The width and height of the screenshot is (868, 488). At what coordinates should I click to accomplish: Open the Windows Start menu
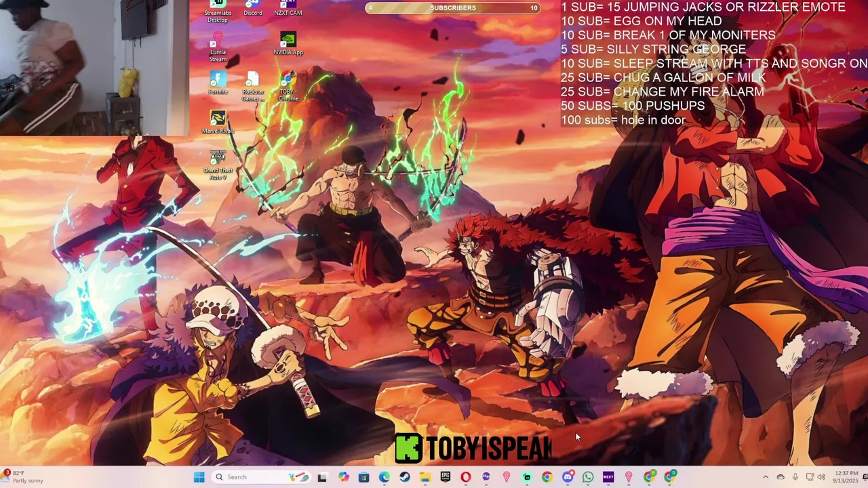click(199, 477)
